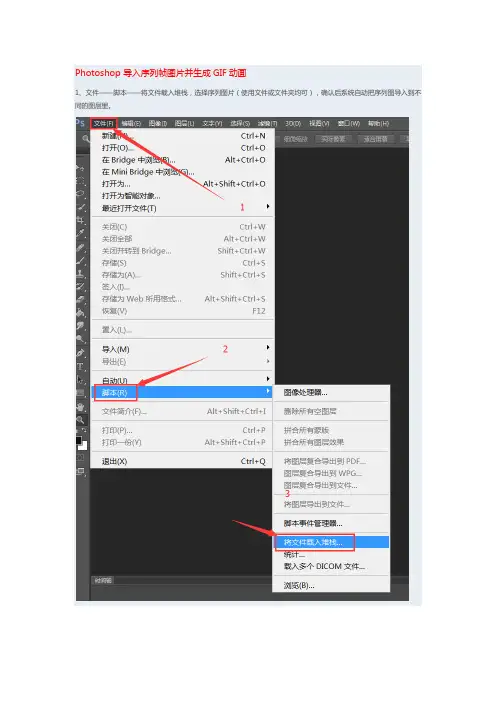This screenshot has height=702, width=496.
Task: Choose 在 Mini Bridge 中浏览 menu item
Action: point(183,172)
